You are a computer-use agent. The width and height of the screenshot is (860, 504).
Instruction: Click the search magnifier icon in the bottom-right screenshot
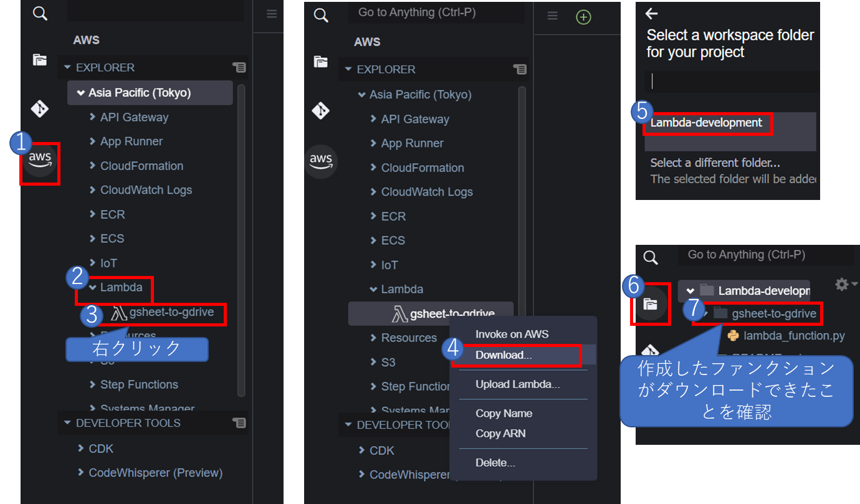(651, 257)
